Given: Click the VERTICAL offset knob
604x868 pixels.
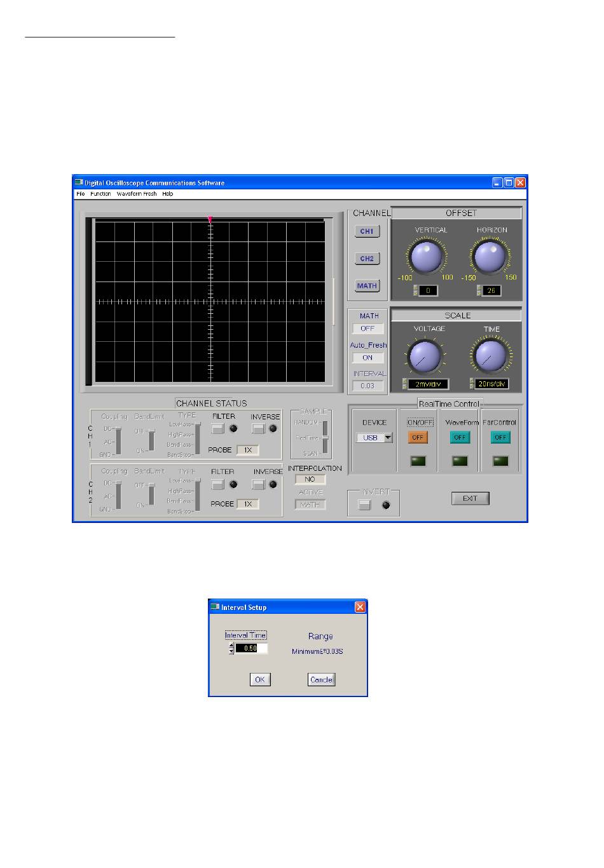Looking at the screenshot, I should [x=426, y=257].
